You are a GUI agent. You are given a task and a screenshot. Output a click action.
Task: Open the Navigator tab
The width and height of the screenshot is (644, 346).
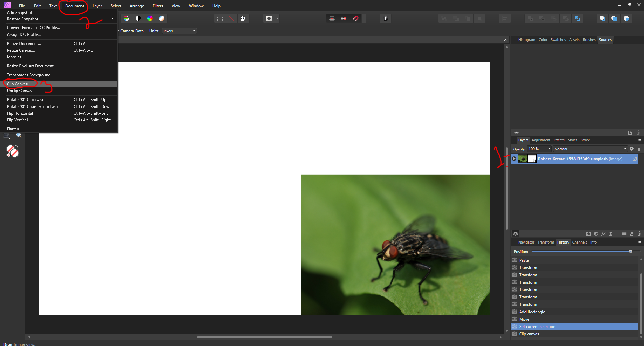(x=526, y=242)
